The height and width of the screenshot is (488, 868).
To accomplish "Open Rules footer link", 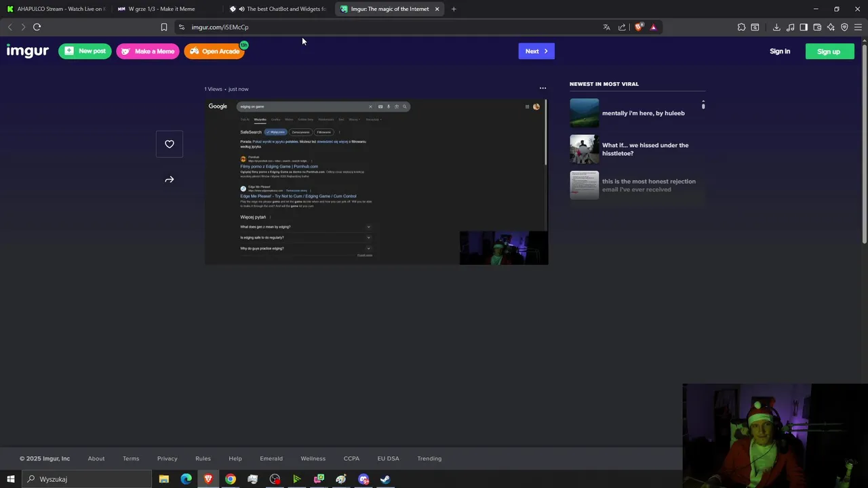I will point(203,458).
